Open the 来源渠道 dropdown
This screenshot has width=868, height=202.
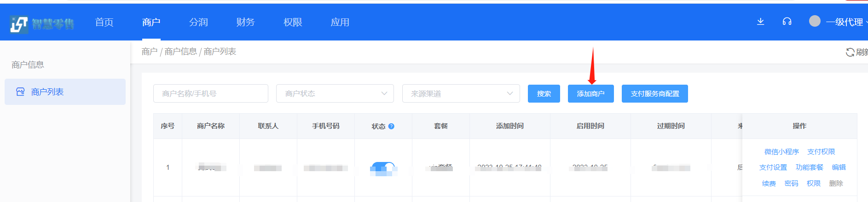coord(461,93)
